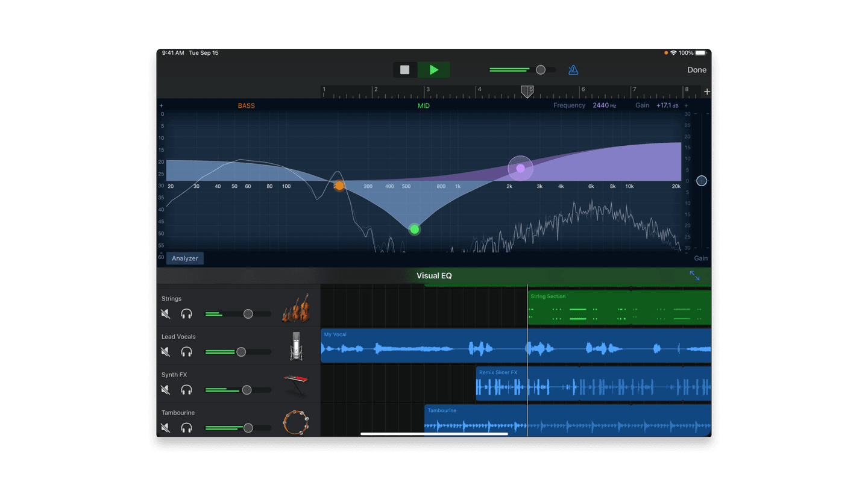Screen dimensions: 868x488
Task: Click the playhead marker at bar 5
Action: coord(527,92)
